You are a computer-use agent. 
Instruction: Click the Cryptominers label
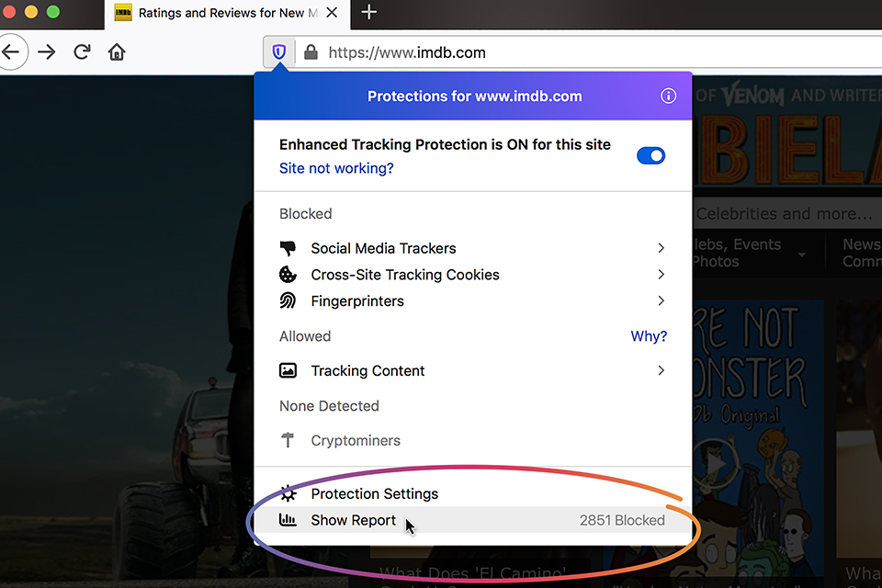356,441
